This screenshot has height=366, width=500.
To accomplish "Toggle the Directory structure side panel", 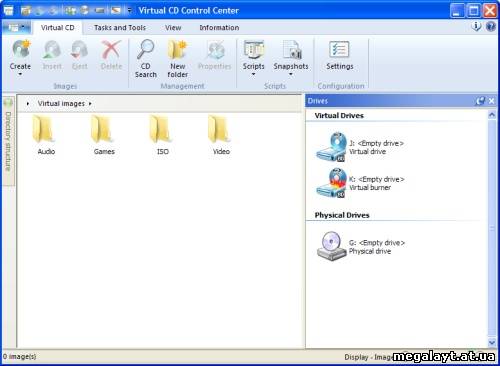I will pos(8,140).
